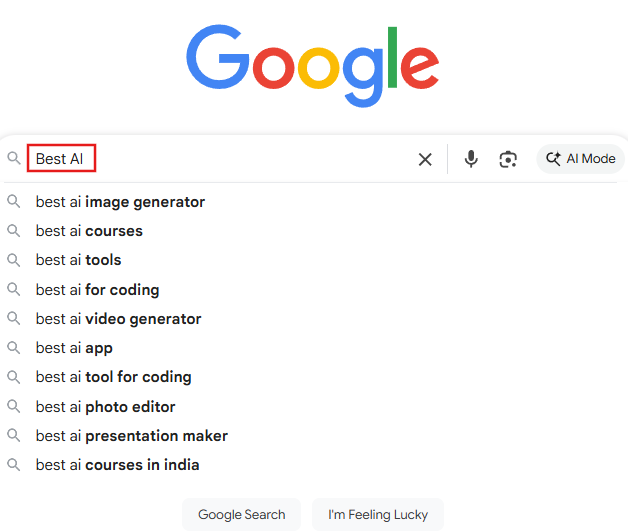Click the magnifier icon in the search box

tap(14, 158)
